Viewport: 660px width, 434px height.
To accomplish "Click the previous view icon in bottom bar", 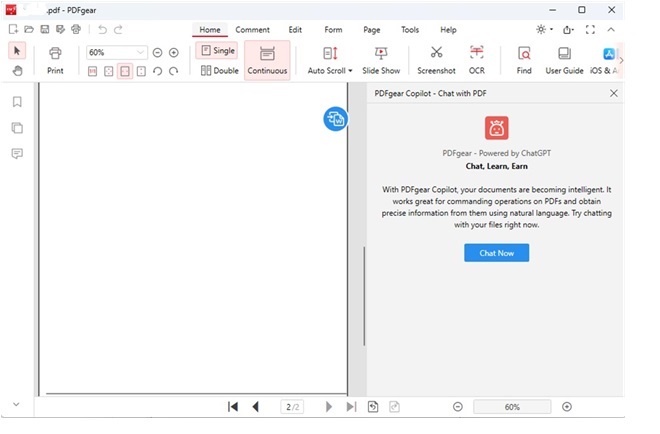I will coord(373,407).
